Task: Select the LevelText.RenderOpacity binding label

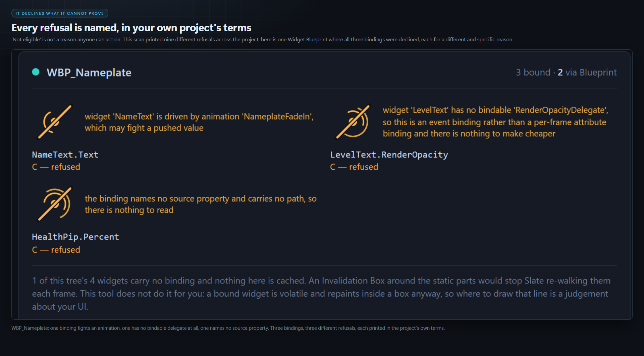Action: 389,154
